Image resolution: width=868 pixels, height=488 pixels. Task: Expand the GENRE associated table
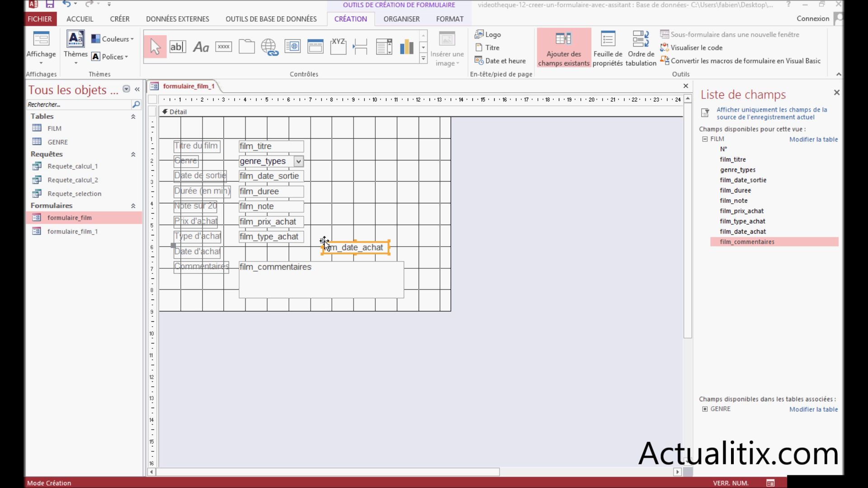(705, 409)
